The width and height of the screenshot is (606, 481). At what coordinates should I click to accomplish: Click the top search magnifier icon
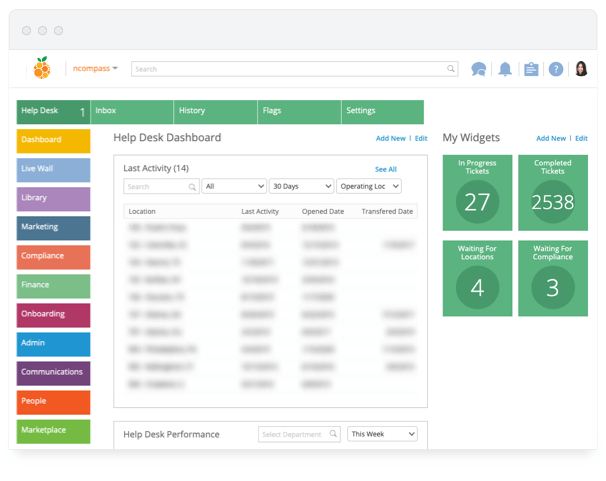tap(451, 69)
